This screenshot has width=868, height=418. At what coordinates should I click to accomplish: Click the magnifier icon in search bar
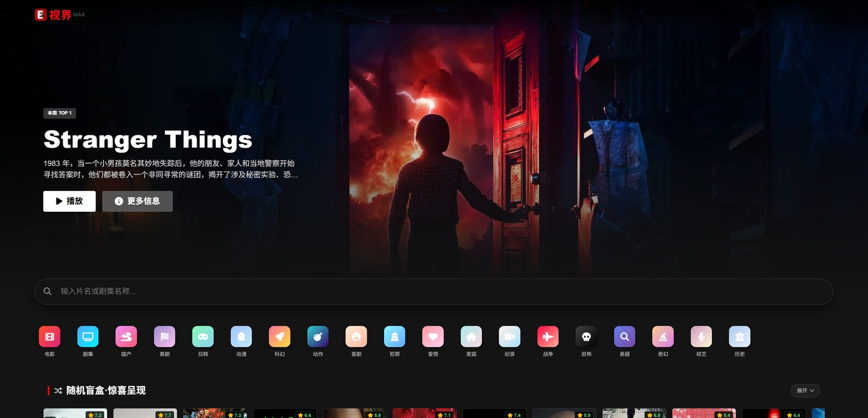(48, 292)
